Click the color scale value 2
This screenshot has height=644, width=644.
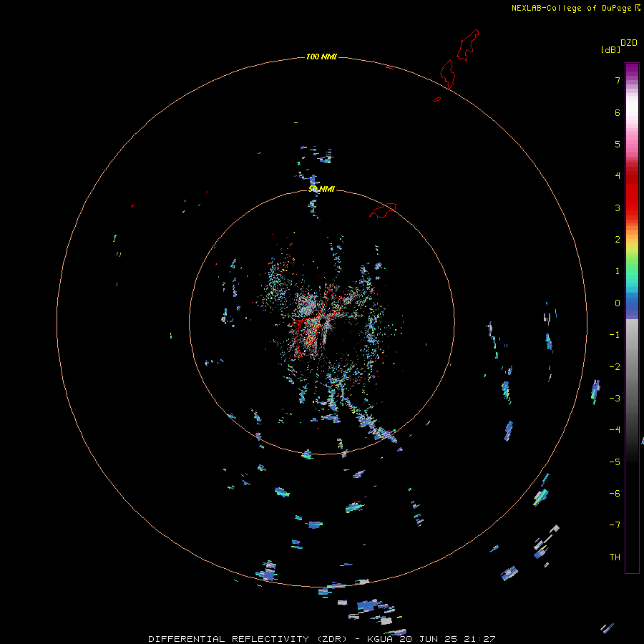(x=618, y=240)
